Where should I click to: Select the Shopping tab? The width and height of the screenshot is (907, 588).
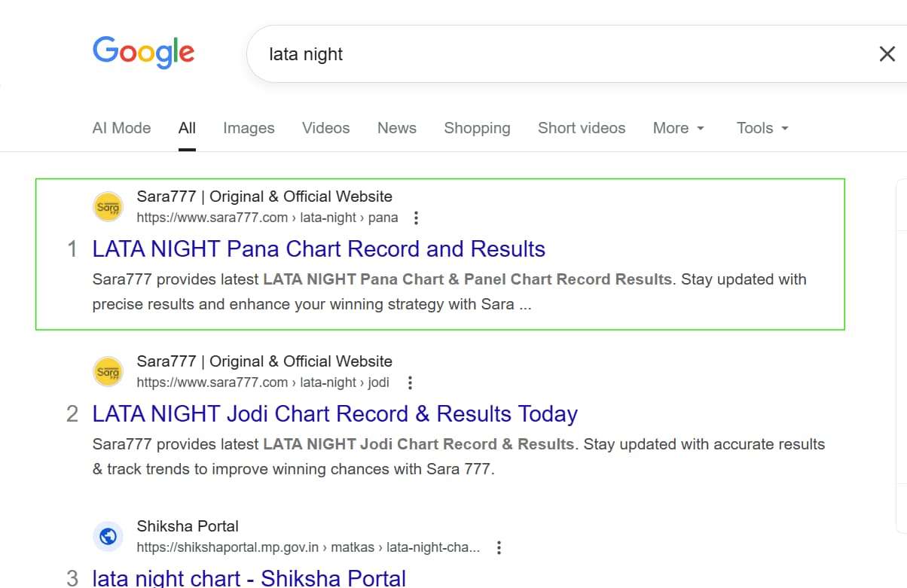pyautogui.click(x=477, y=128)
